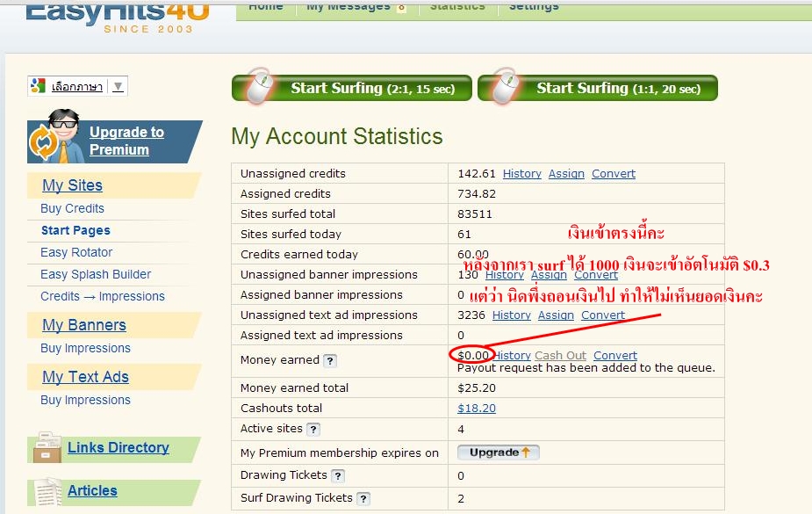Assign unassigned banner impressions
812x514 pixels.
tap(549, 275)
